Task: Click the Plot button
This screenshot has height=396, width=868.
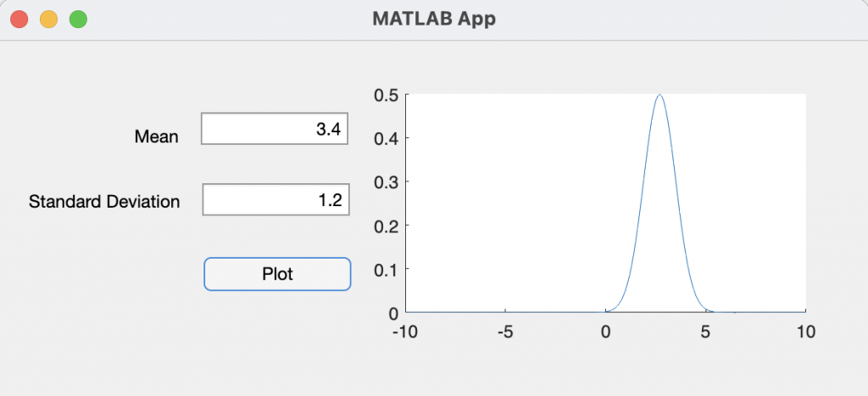Action: pos(277,274)
